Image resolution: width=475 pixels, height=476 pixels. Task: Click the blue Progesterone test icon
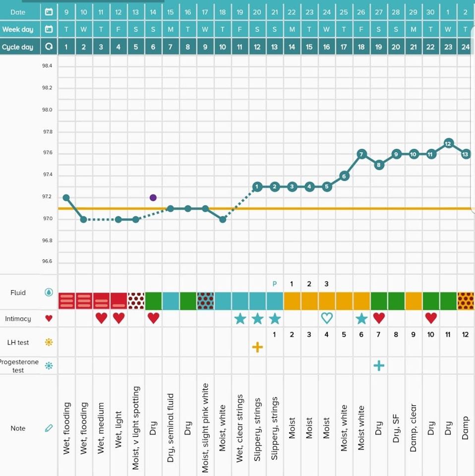tap(49, 366)
